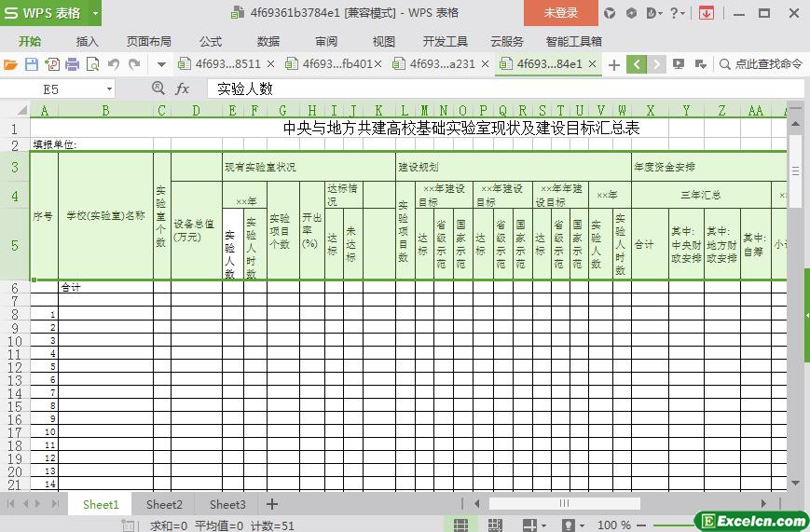
Task: Add a new sheet with plus button
Action: click(x=272, y=504)
